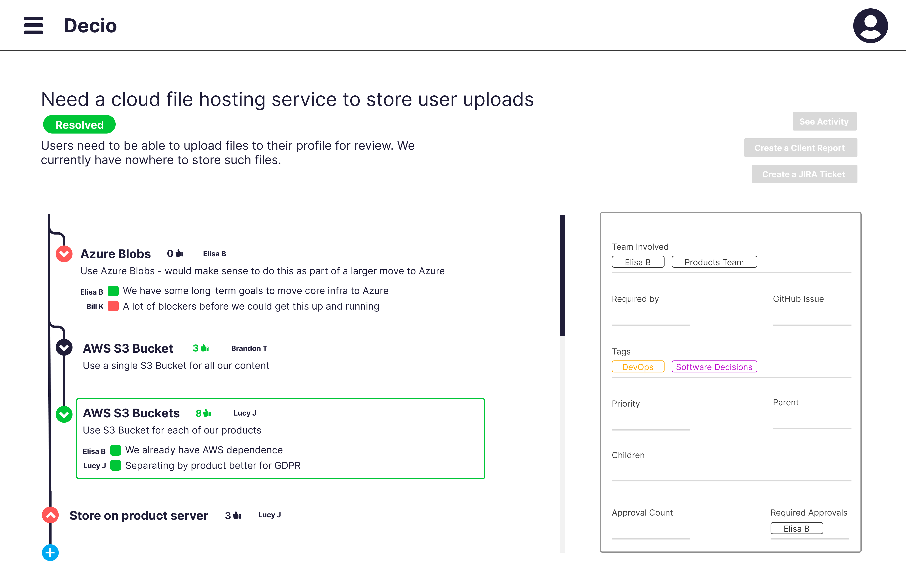Click the Azure Blobs title
This screenshot has height=588, width=906.
(x=116, y=254)
